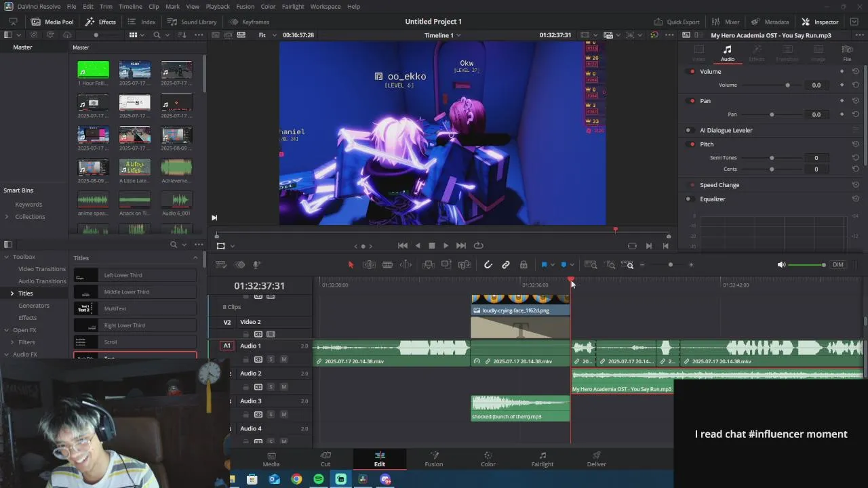
Task: Toggle Linked Selection
Action: pos(506,265)
